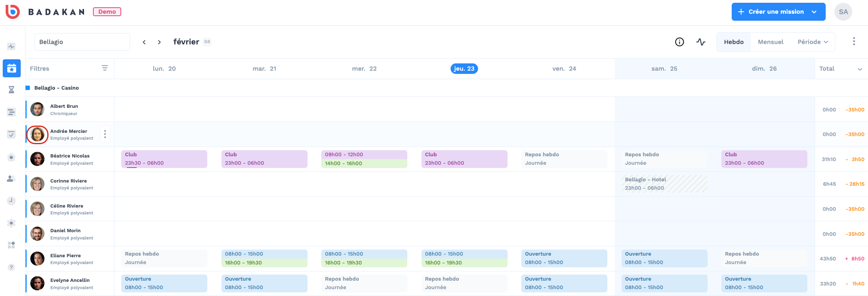Click Corinne Riviere's avatar
This screenshot has width=868, height=296.
37,184
